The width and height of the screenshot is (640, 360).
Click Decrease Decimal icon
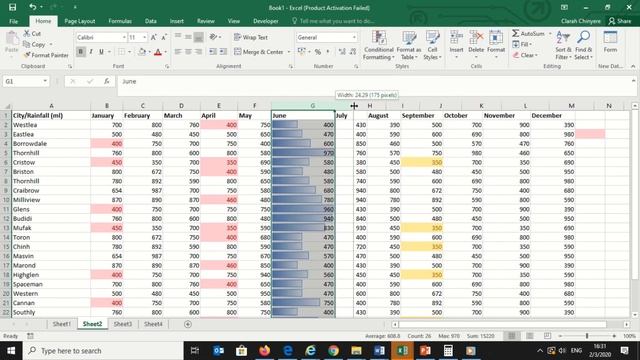[x=353, y=52]
